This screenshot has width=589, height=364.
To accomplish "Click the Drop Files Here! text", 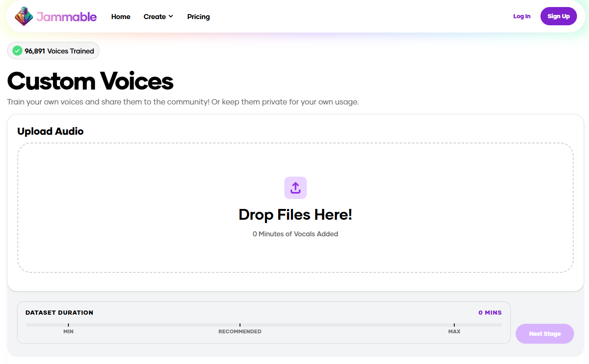I will pyautogui.click(x=295, y=215).
